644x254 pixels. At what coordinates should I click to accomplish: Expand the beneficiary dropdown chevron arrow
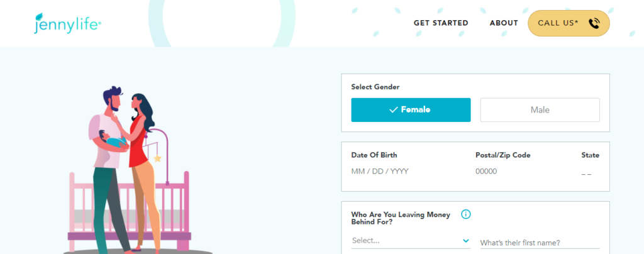pos(465,240)
